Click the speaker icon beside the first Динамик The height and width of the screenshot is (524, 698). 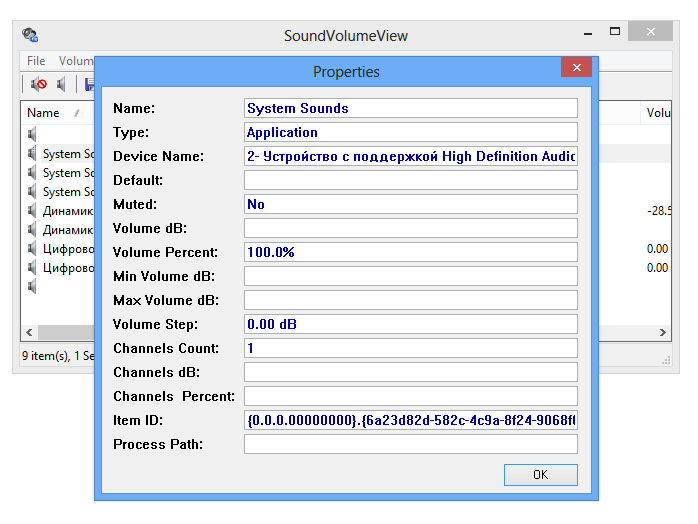coord(32,210)
